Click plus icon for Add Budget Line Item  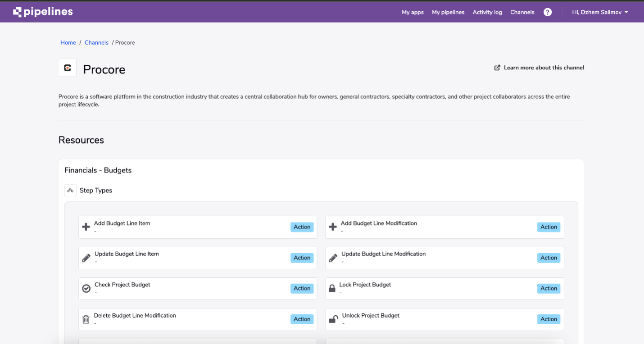click(86, 227)
